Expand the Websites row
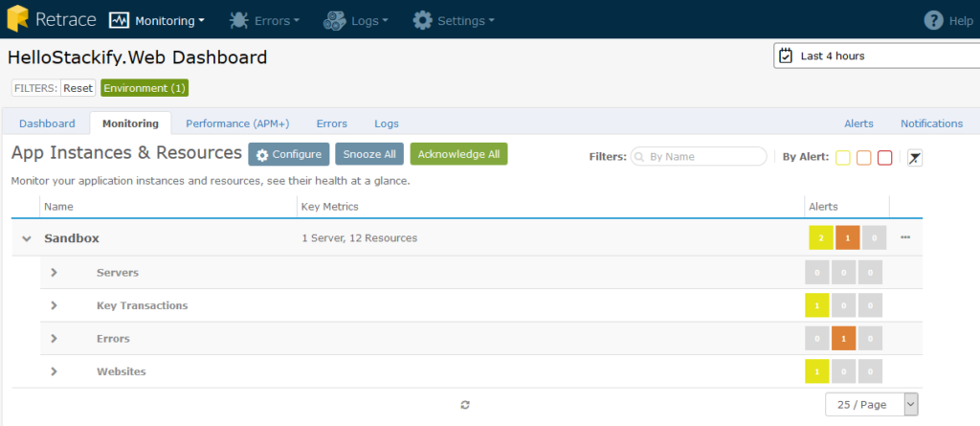 coord(54,370)
